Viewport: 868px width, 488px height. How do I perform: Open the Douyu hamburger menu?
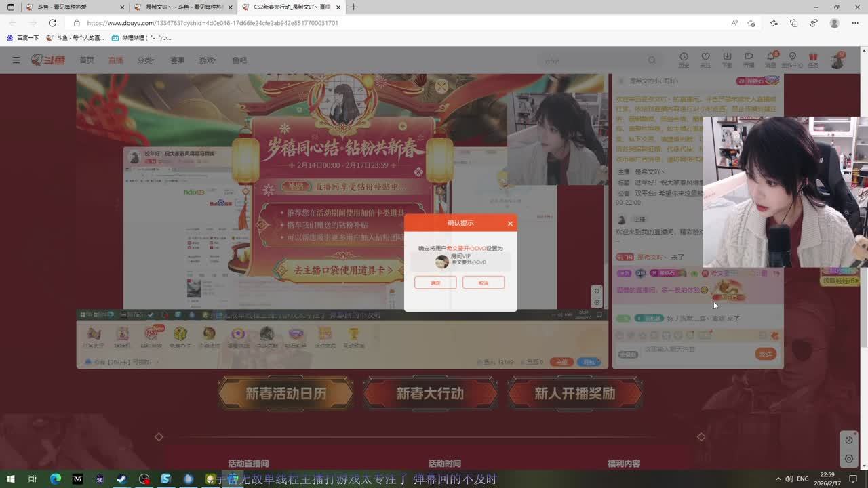click(x=16, y=60)
